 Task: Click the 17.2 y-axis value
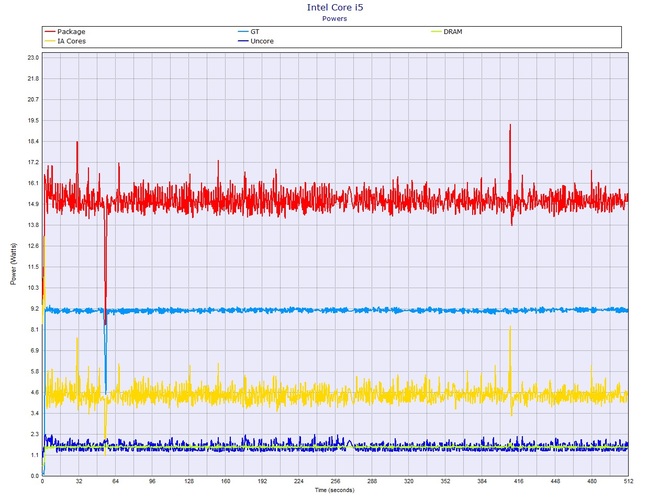pyautogui.click(x=33, y=162)
